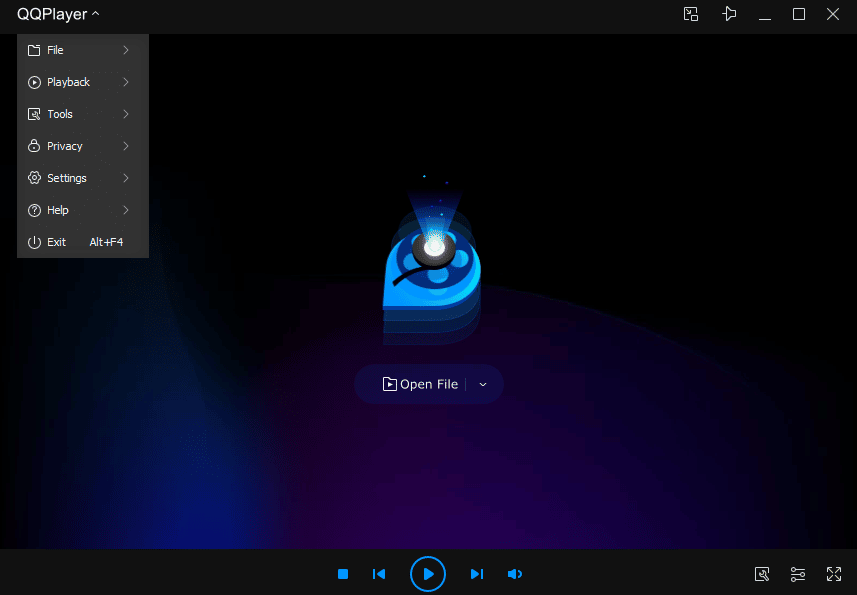Open the playback adjustment sliders icon
Viewport: 857px width, 595px height.
(798, 574)
